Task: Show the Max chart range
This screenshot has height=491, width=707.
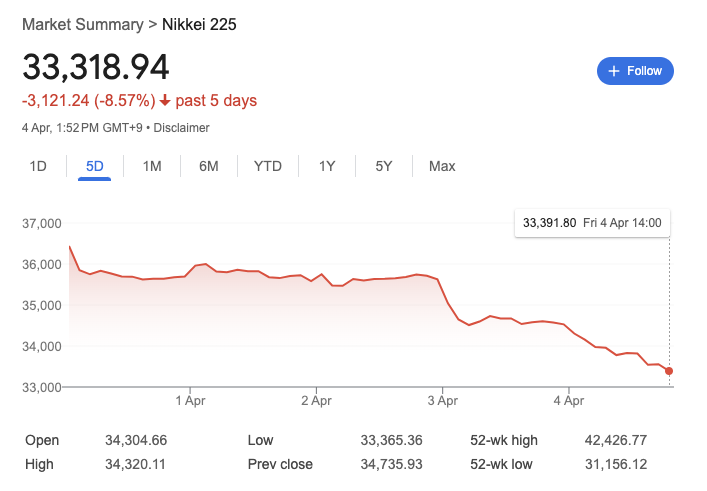Action: click(x=442, y=166)
